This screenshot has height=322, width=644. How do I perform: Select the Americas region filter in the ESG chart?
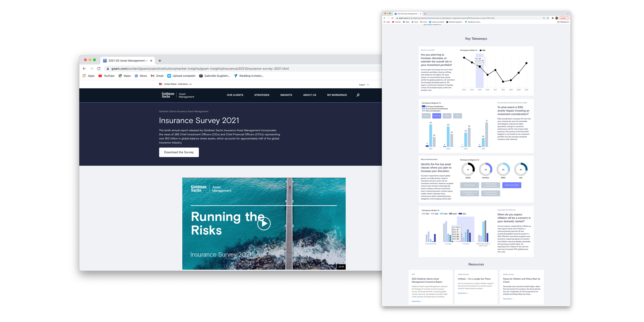(x=437, y=116)
